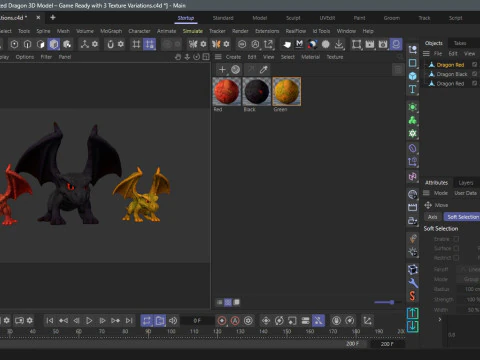Click the New Default Material plus icon
Viewport: 480px width, 360px height.
tap(222, 70)
